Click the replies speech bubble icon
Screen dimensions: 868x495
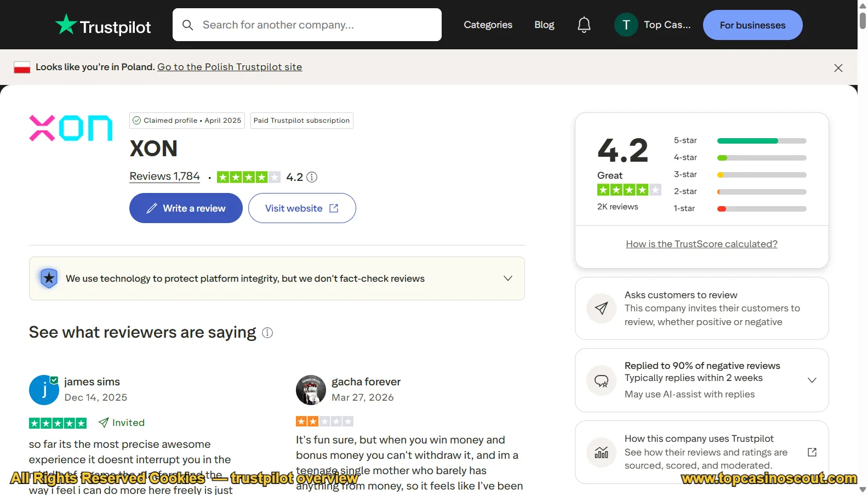tap(601, 380)
